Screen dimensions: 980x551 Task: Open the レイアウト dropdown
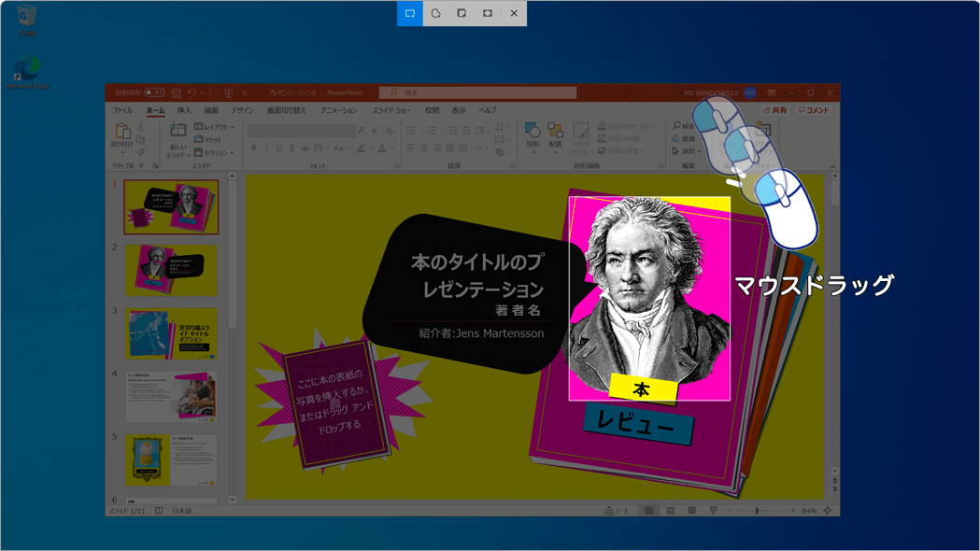click(x=214, y=127)
